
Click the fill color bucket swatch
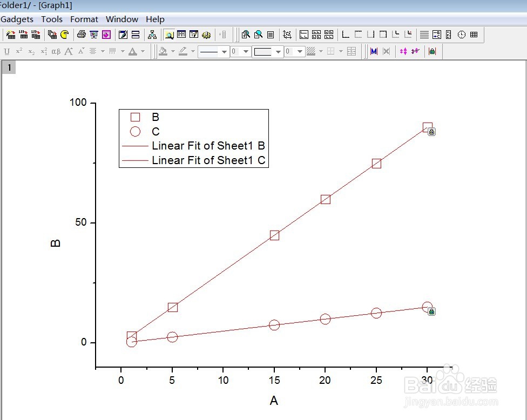(163, 51)
